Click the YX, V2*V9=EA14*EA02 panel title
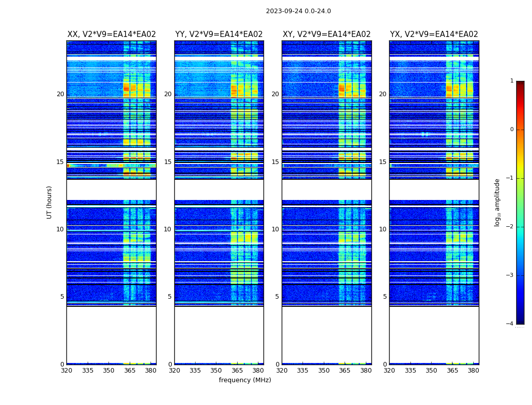532x405 pixels. click(x=434, y=34)
